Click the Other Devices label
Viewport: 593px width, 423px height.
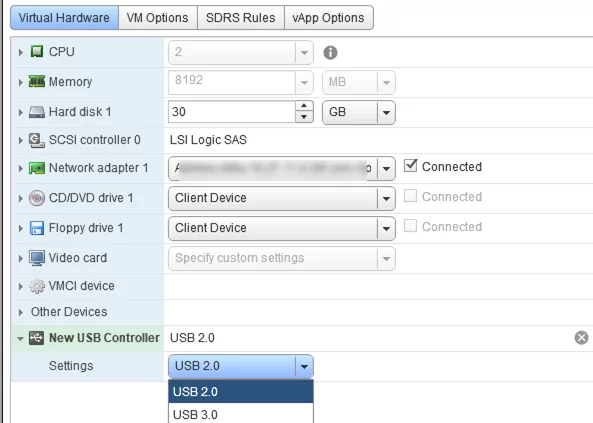coord(69,312)
